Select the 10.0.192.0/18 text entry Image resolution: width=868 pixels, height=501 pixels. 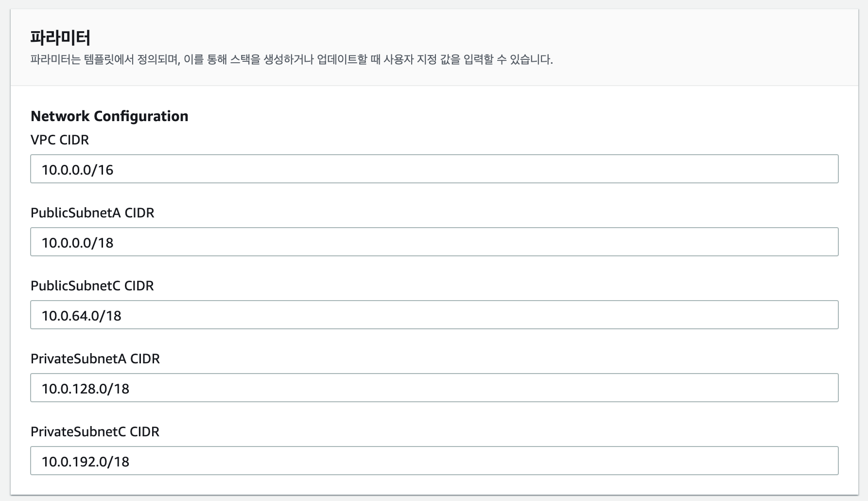pos(85,461)
